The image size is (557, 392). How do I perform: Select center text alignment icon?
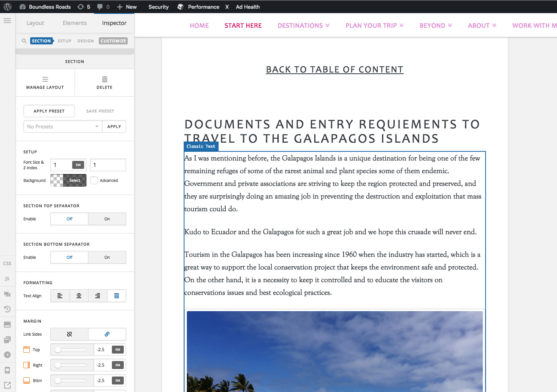tap(79, 296)
